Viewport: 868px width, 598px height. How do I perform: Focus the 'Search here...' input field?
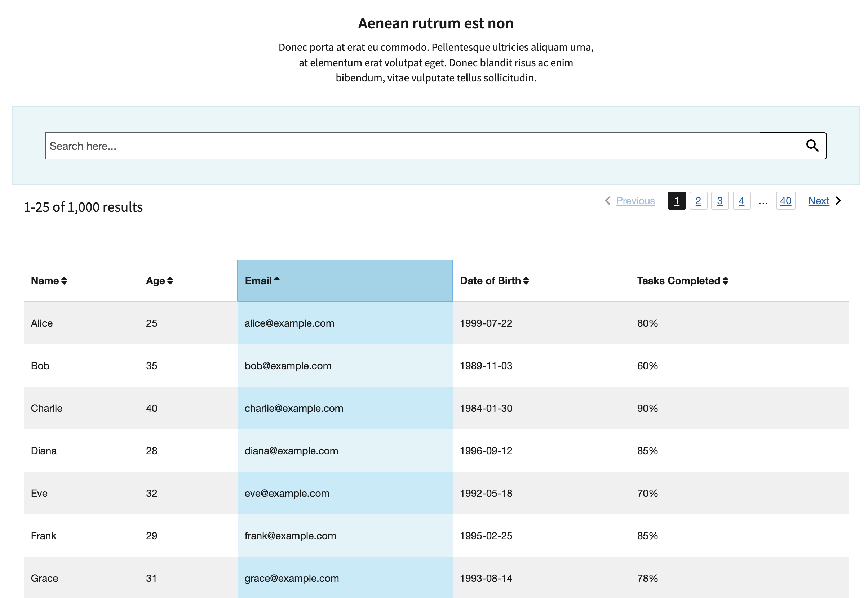coord(403,146)
